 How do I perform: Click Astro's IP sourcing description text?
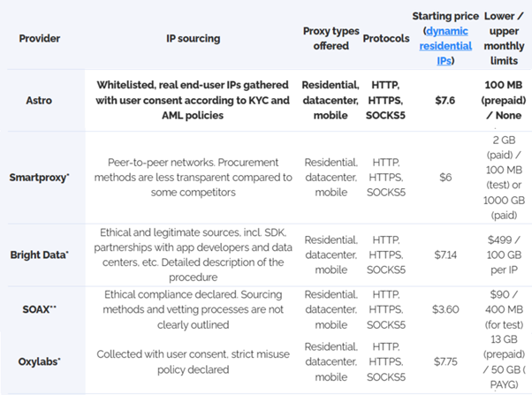coord(193,102)
